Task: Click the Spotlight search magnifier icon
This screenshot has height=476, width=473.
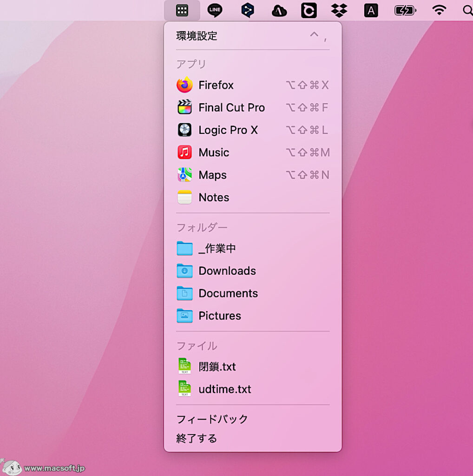Action: click(x=468, y=11)
